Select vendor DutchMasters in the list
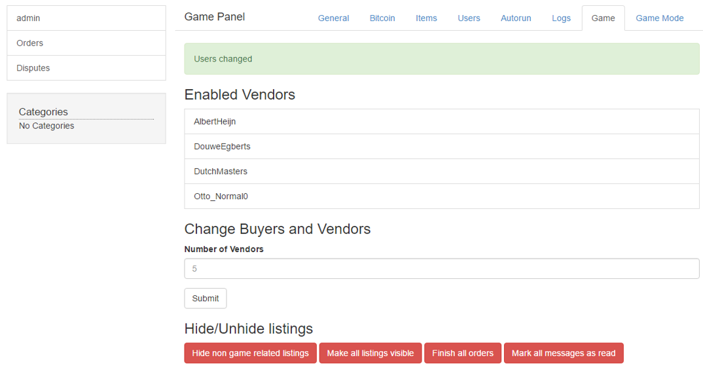The image size is (703, 368). (442, 171)
